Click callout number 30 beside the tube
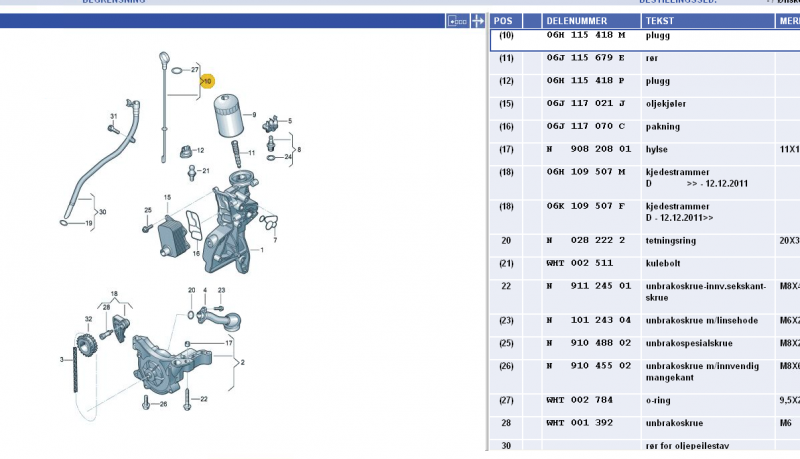Viewport: 800px width, 459px height. 102,212
